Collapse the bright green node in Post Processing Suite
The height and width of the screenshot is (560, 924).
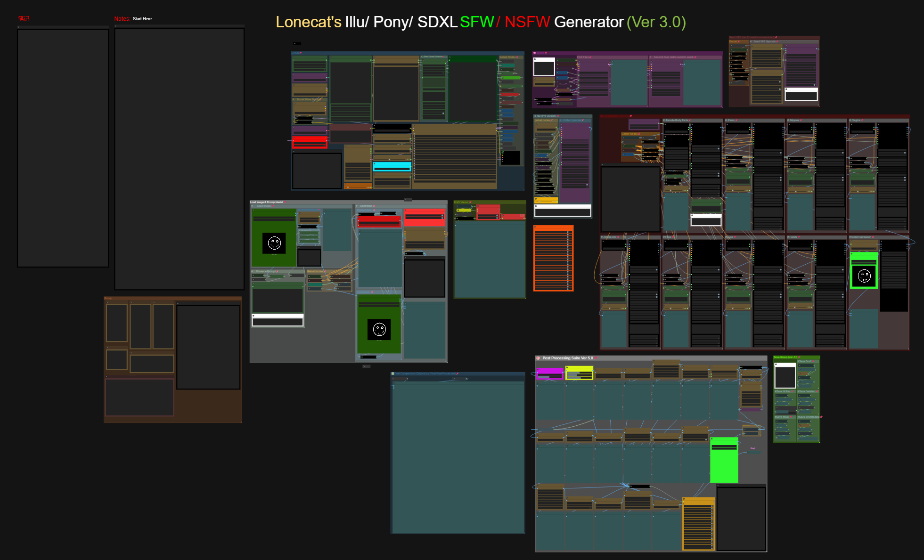(x=712, y=439)
